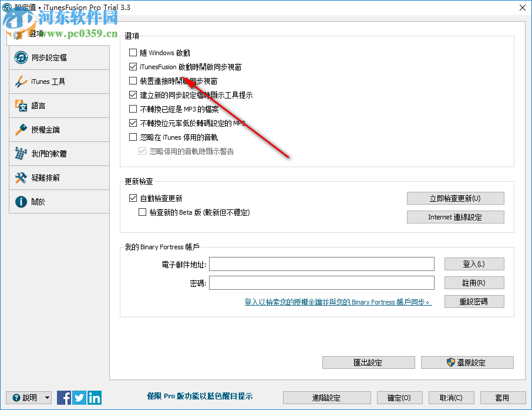532x410 pixels.
Task: Toggle 自動檢查更新 off
Action: point(133,198)
